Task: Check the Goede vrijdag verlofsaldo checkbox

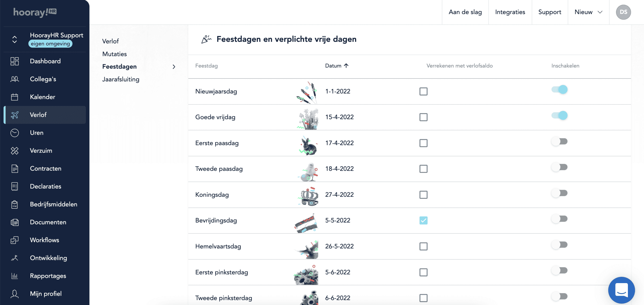Action: coord(423,117)
